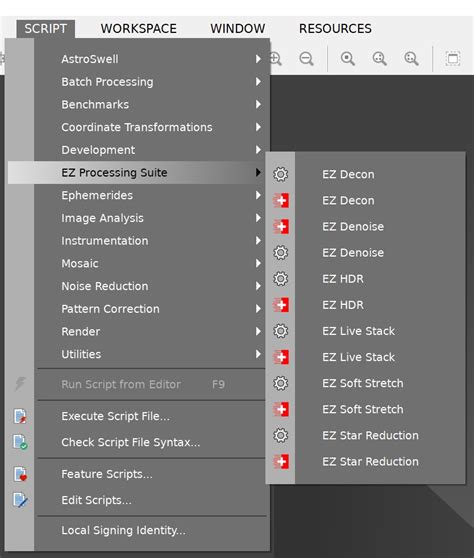Click red cross icon beside EZ Decon
The width and height of the screenshot is (474, 558).
[x=281, y=200]
